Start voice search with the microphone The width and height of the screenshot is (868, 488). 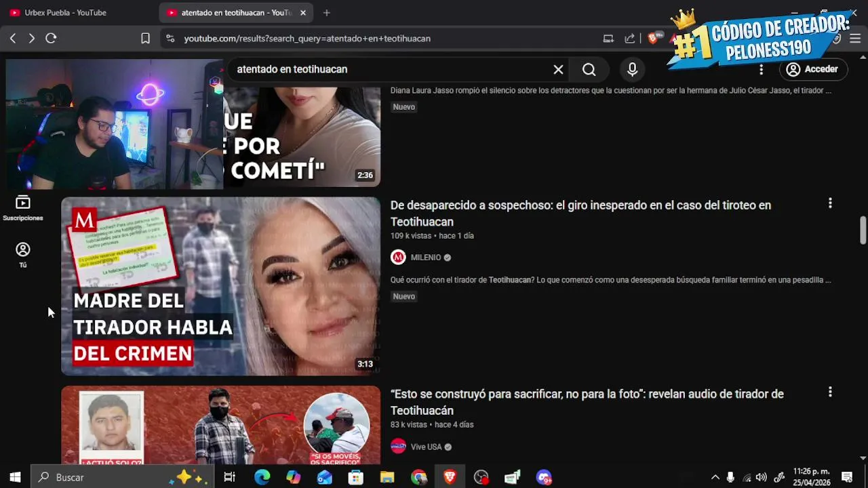632,69
